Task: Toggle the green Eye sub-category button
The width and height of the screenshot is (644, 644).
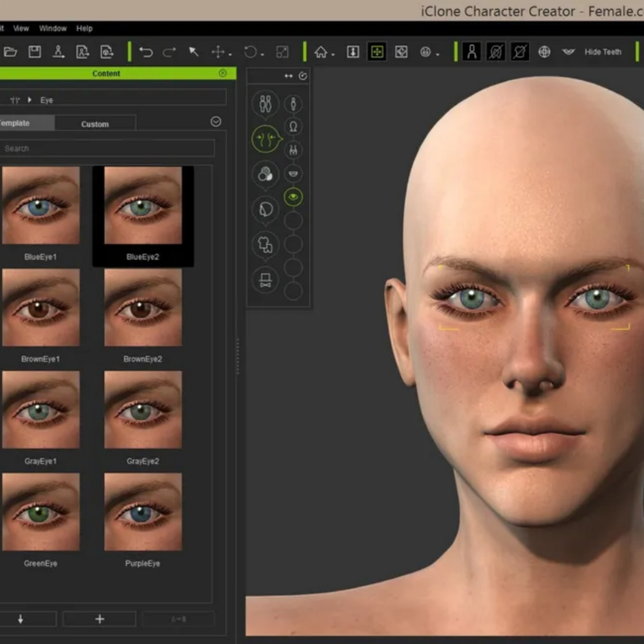Action: [293, 197]
